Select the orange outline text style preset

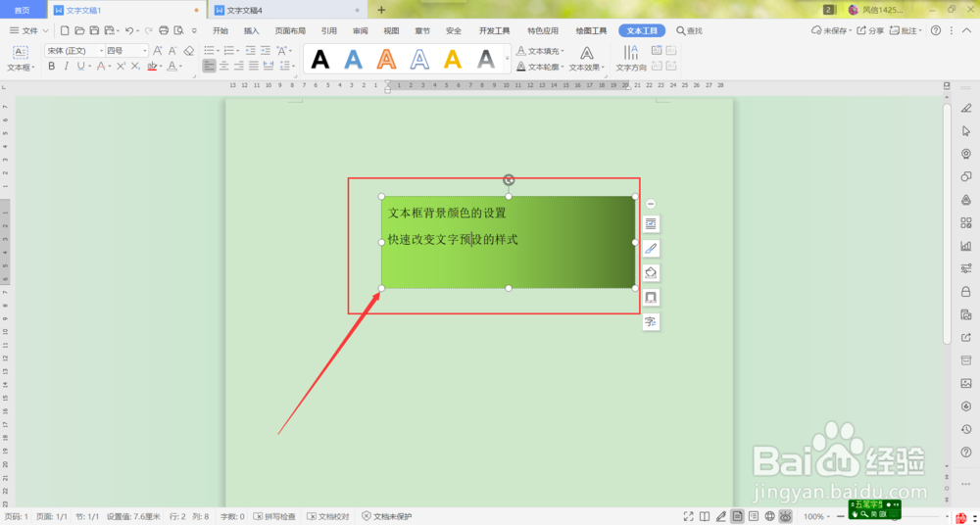point(387,59)
